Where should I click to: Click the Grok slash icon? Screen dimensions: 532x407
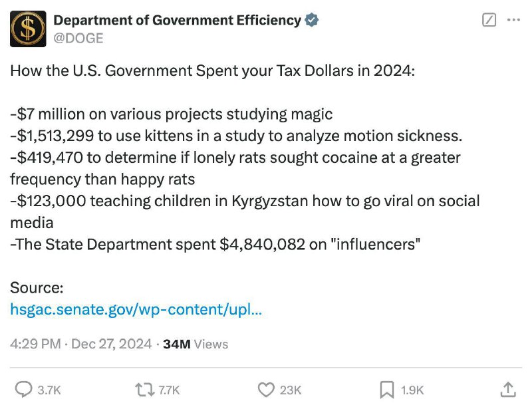[489, 20]
